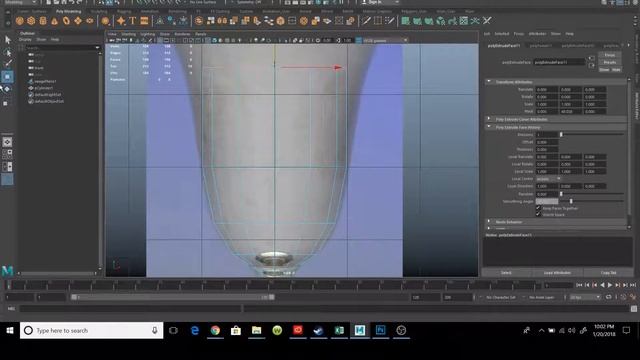Image resolution: width=640 pixels, height=360 pixels.
Task: Open Excel from the taskbar
Action: pyautogui.click(x=339, y=330)
